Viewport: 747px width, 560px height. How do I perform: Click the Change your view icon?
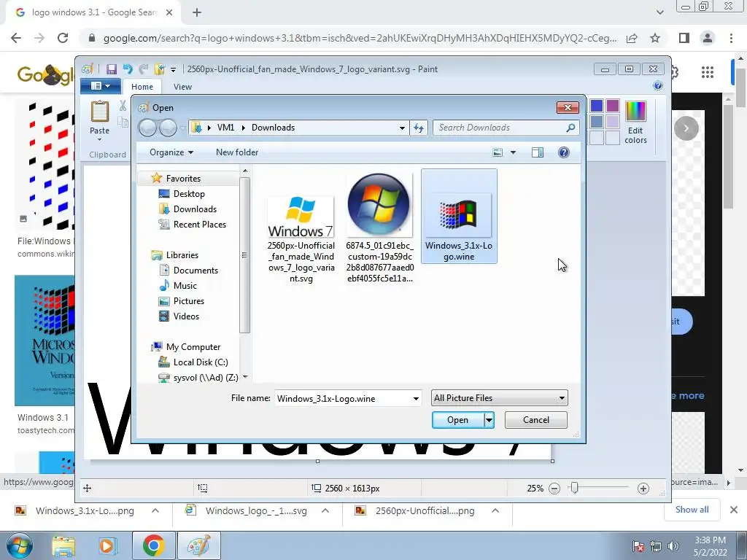point(498,152)
